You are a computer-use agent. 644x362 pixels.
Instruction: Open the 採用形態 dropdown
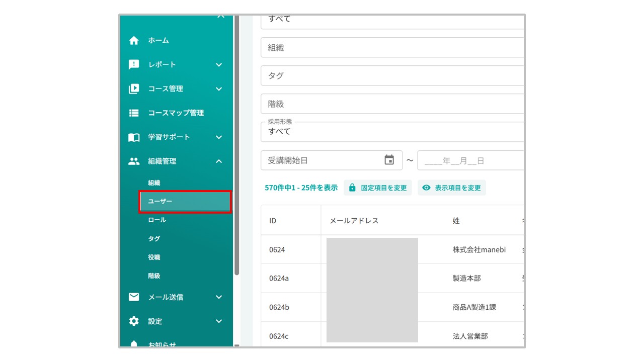click(x=391, y=132)
